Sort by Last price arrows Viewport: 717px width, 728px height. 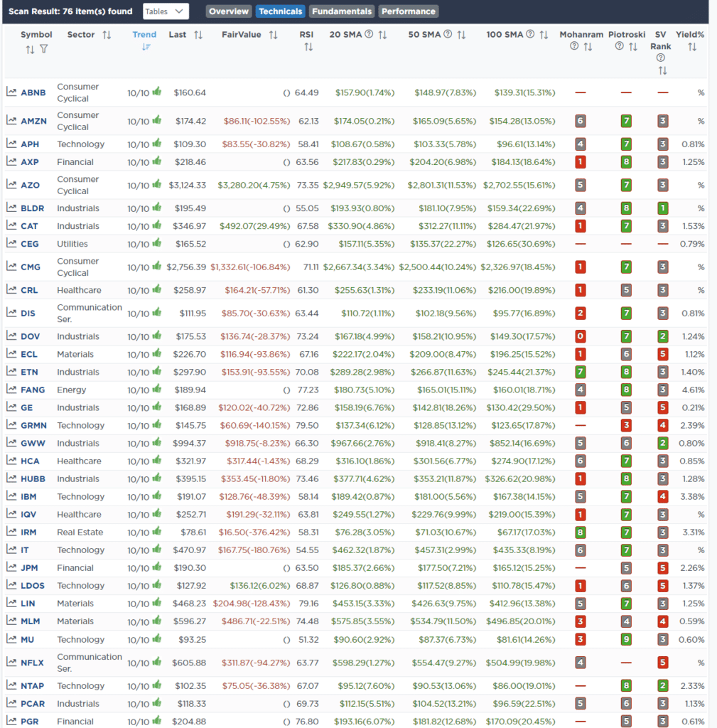(198, 35)
